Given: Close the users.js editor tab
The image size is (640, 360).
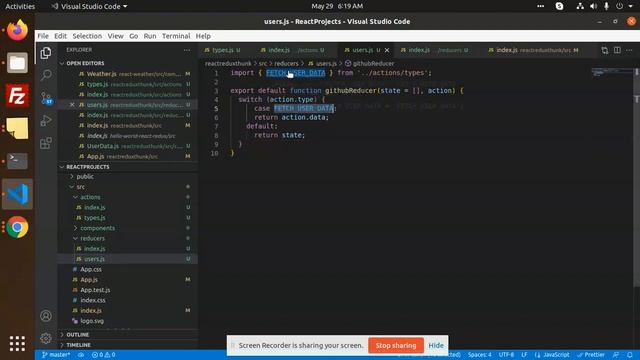Looking at the screenshot, I should [x=387, y=50].
